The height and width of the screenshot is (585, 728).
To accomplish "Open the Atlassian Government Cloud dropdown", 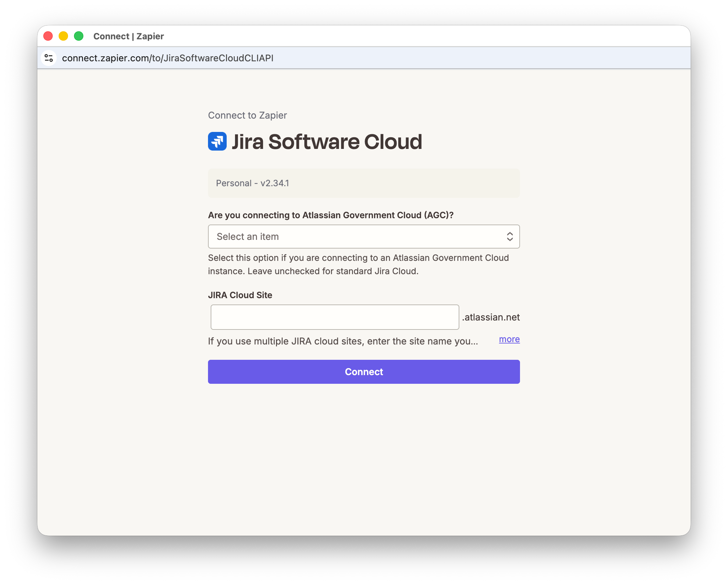I will [x=358, y=236].
